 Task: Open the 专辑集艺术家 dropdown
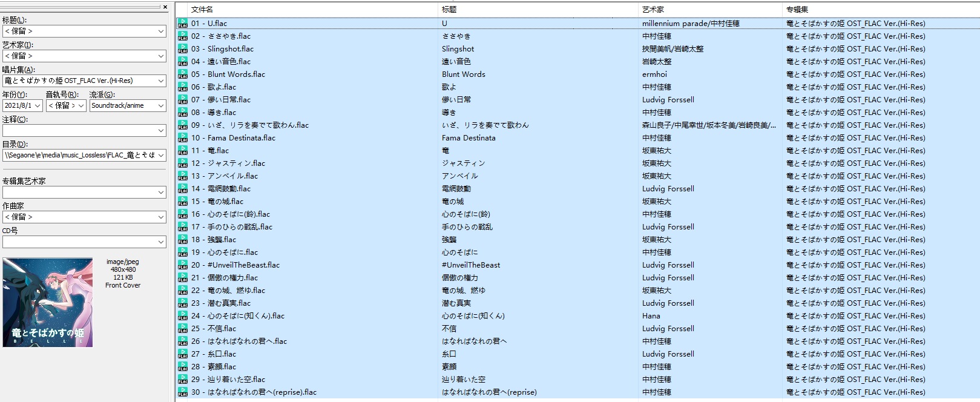tap(161, 192)
